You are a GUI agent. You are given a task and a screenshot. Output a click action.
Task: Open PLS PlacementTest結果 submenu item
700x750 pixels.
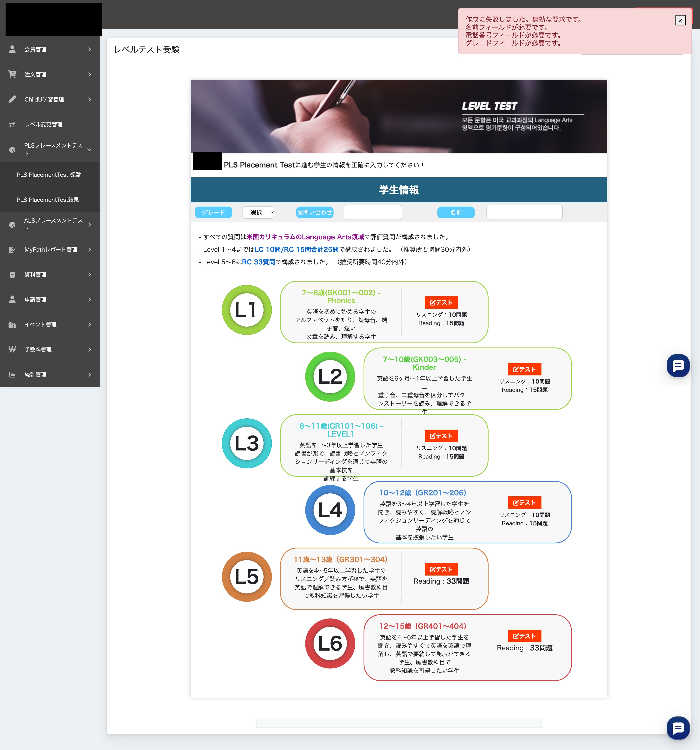tap(48, 199)
